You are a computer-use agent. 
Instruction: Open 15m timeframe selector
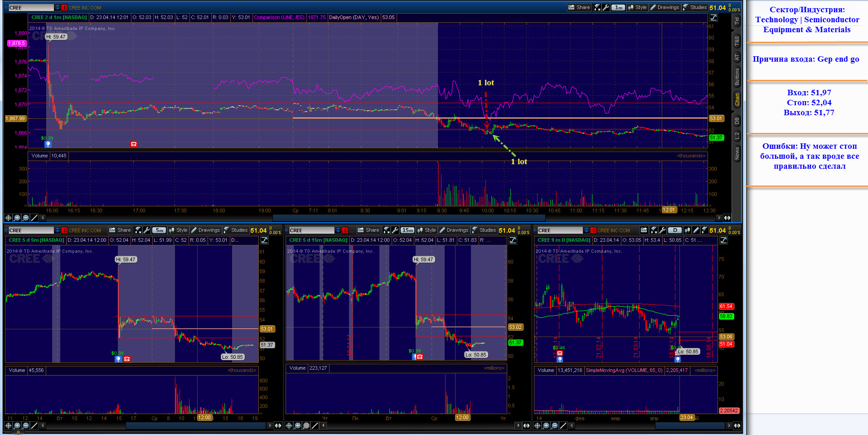(407, 230)
